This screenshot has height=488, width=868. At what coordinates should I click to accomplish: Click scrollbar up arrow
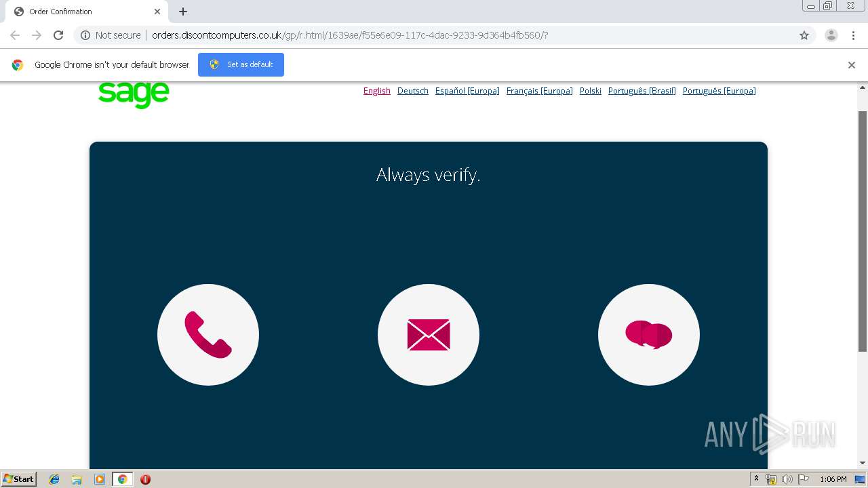(x=863, y=87)
